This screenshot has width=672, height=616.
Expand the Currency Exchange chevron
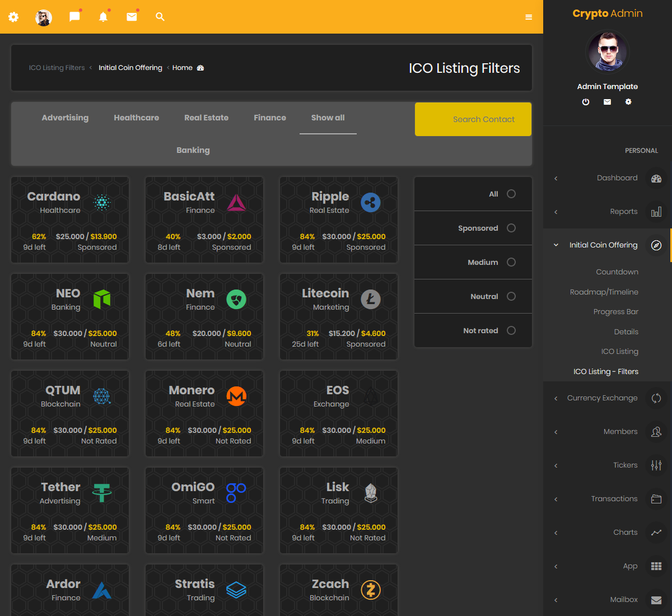click(556, 399)
